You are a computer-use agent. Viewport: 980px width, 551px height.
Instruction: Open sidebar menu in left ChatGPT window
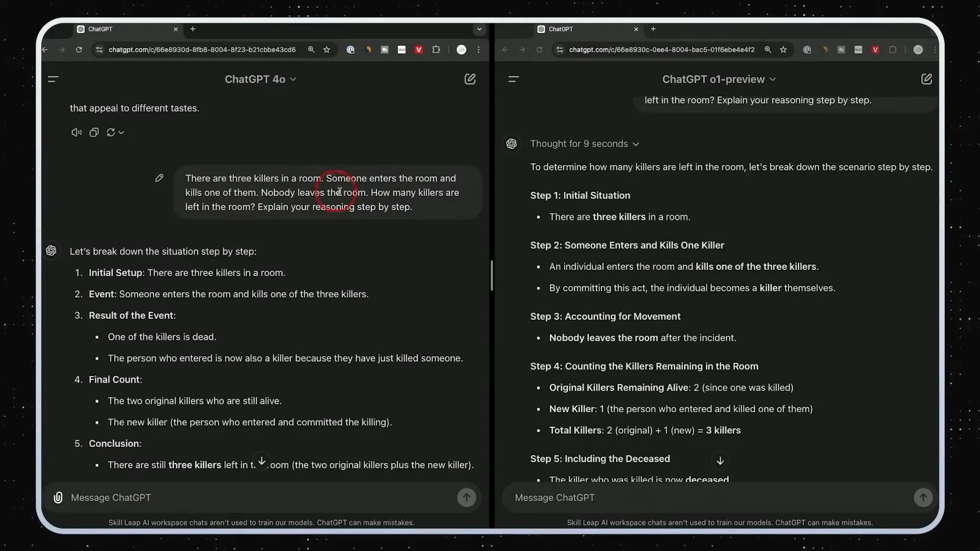[53, 79]
